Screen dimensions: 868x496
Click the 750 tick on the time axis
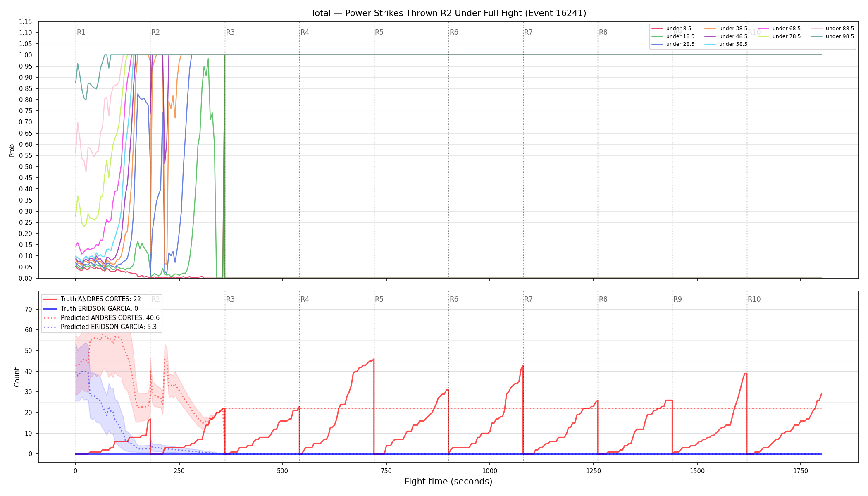coord(386,471)
